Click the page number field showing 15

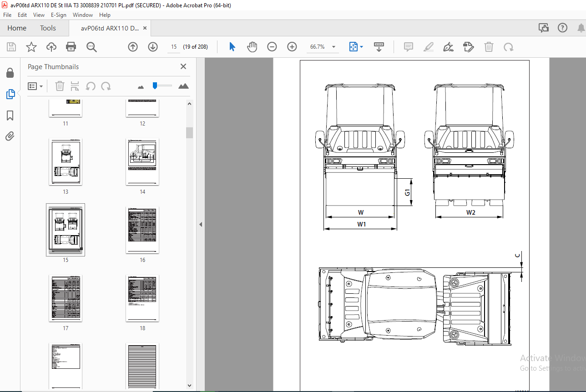coord(174,47)
